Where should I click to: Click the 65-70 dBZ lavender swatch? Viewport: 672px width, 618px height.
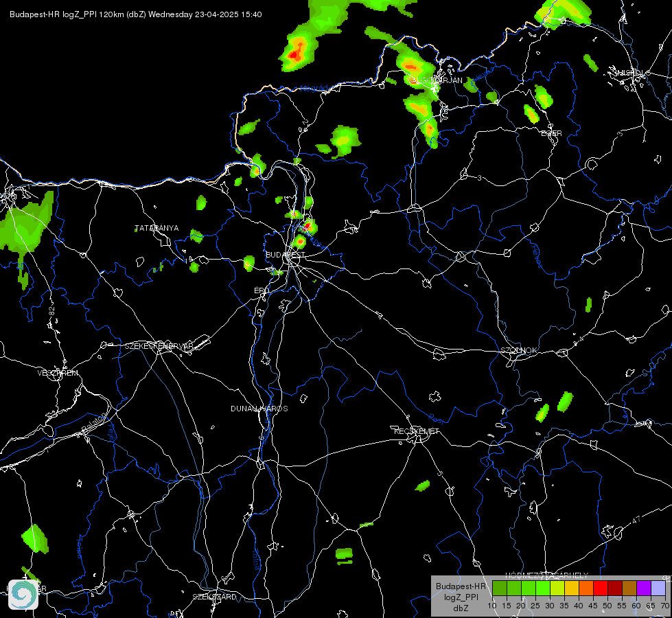click(658, 588)
